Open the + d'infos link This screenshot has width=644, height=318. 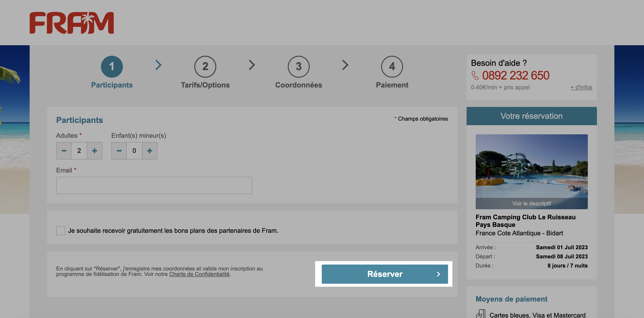click(x=581, y=87)
